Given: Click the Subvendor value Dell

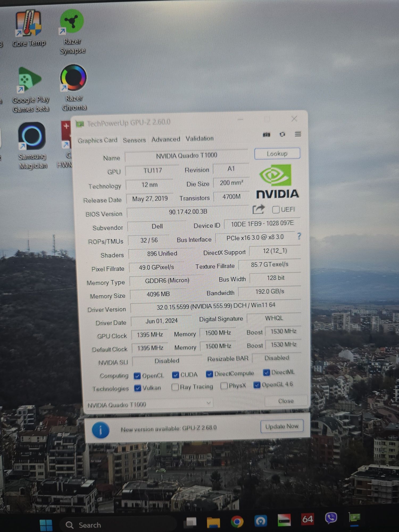Looking at the screenshot, I should pyautogui.click(x=157, y=226).
